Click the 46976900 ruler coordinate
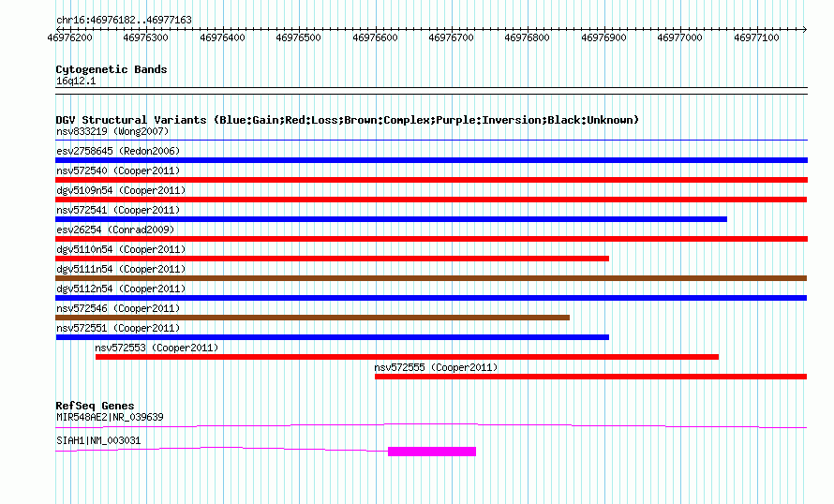This screenshot has width=834, height=504. pos(603,37)
